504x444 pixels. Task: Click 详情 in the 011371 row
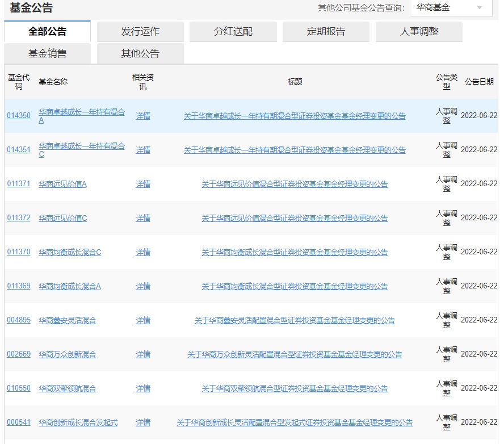pos(143,184)
